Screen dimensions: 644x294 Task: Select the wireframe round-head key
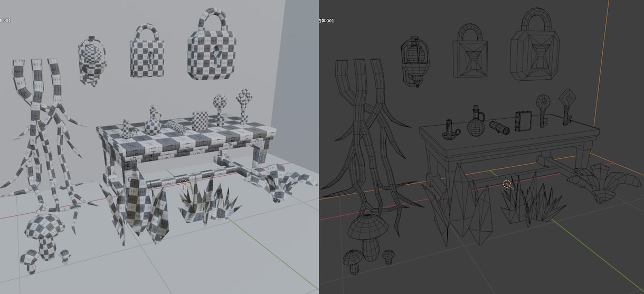[544, 110]
